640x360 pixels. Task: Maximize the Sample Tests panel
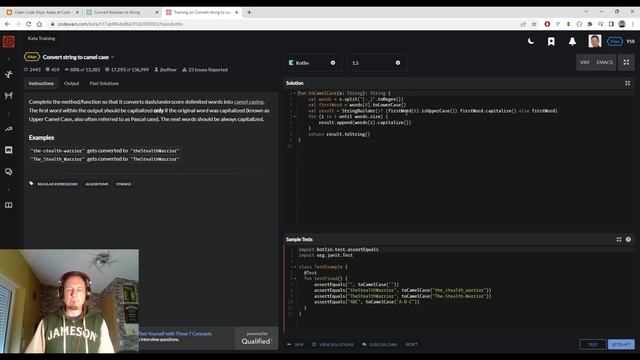tap(619, 240)
